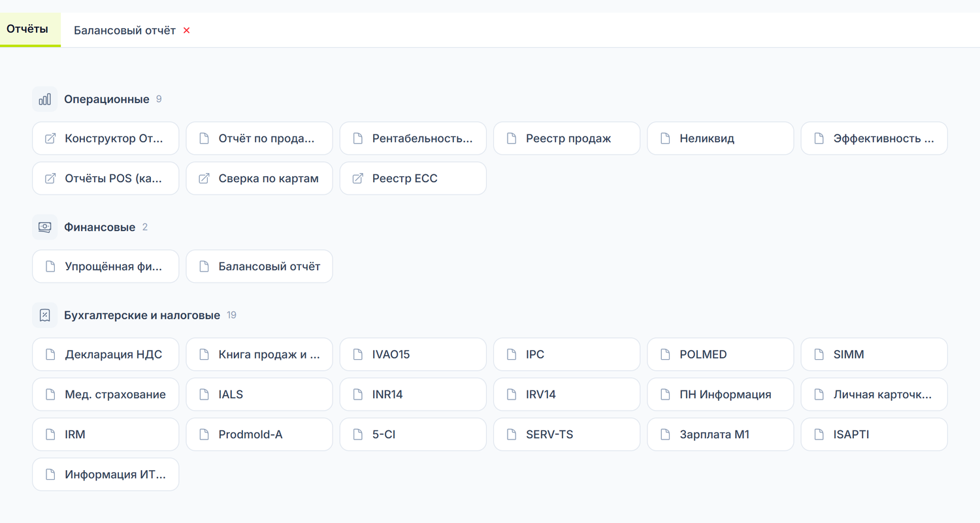Open the IRV14 report
The image size is (980, 523).
coord(566,394)
